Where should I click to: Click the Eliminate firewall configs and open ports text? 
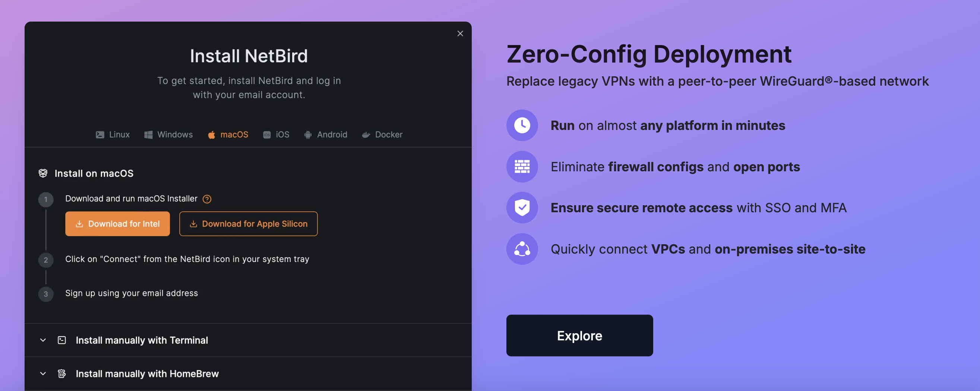coord(675,166)
